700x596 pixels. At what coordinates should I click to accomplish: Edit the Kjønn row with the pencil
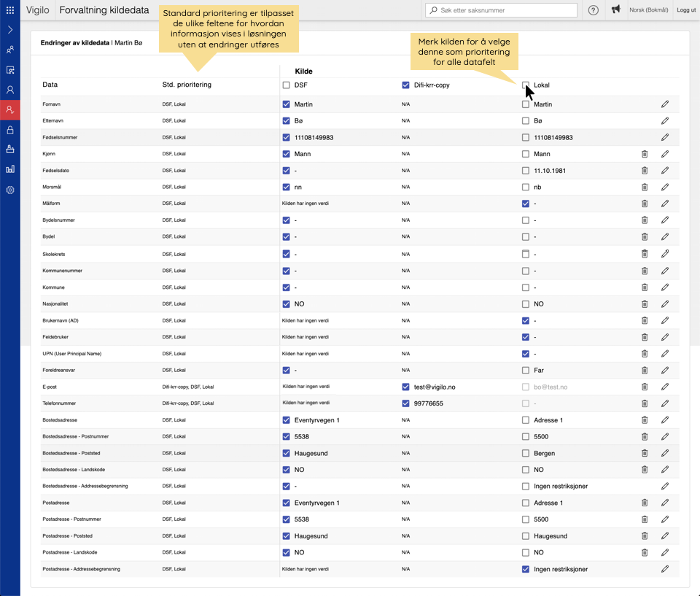(665, 154)
